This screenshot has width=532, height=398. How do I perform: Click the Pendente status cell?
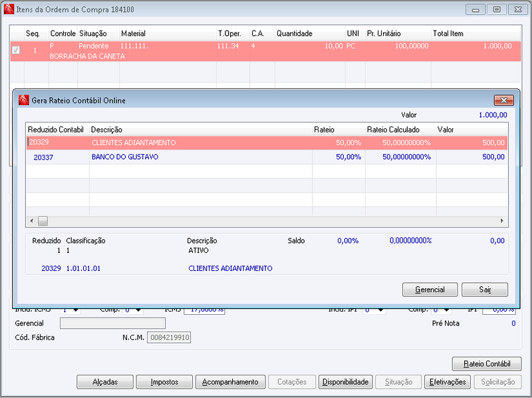pos(93,46)
